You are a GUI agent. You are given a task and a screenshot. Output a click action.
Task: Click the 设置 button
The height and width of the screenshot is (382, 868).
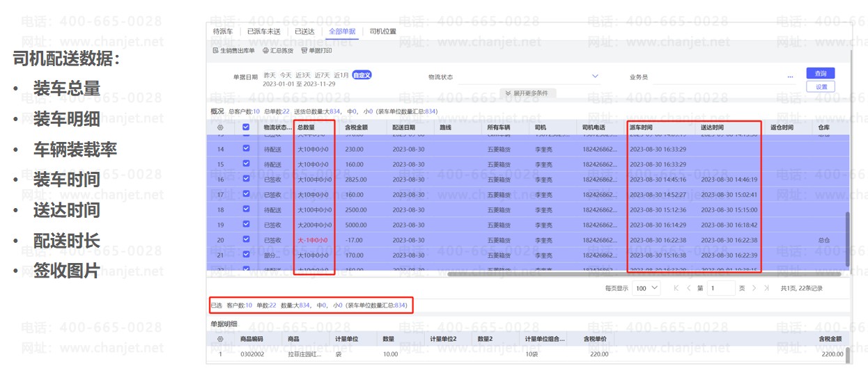[820, 87]
